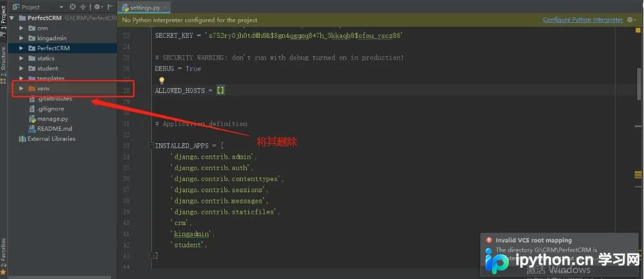Hide the Project tool window panel

[110, 7]
